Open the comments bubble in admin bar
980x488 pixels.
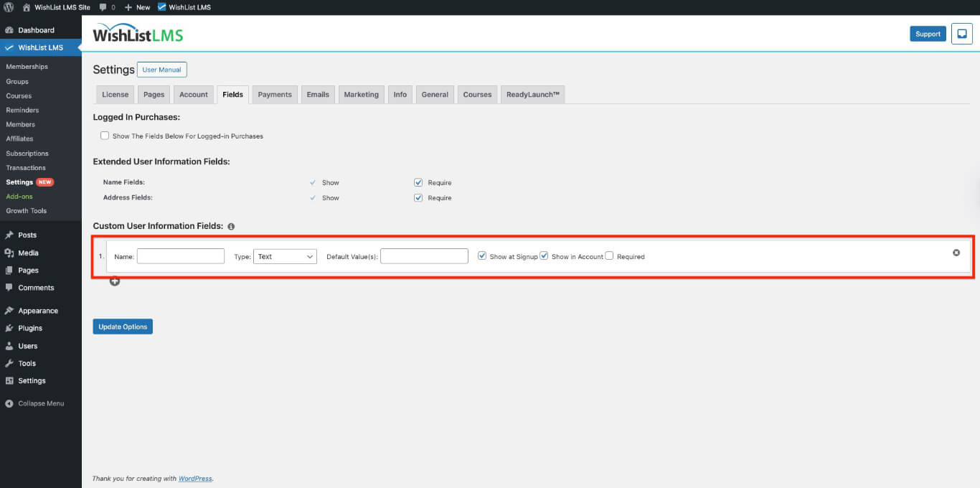tap(107, 7)
